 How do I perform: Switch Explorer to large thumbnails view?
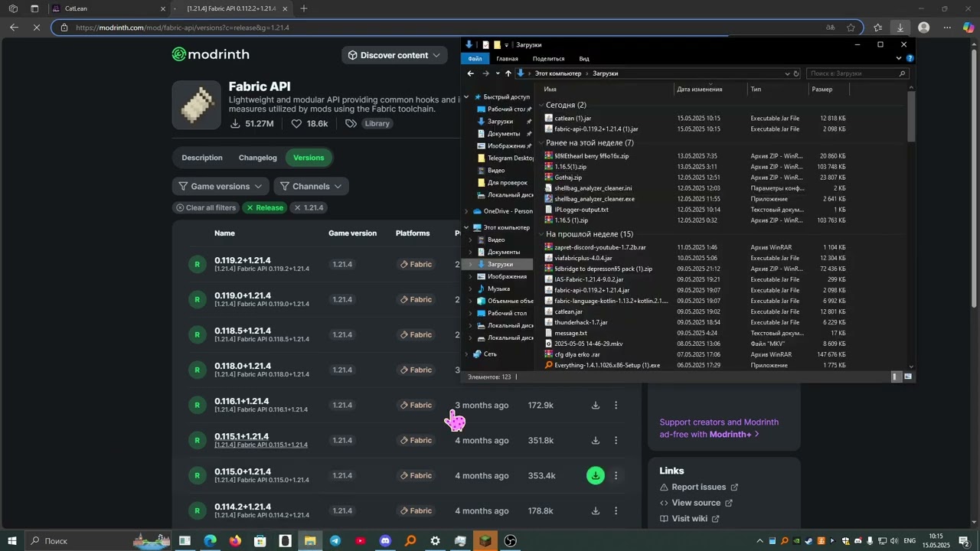tap(908, 377)
